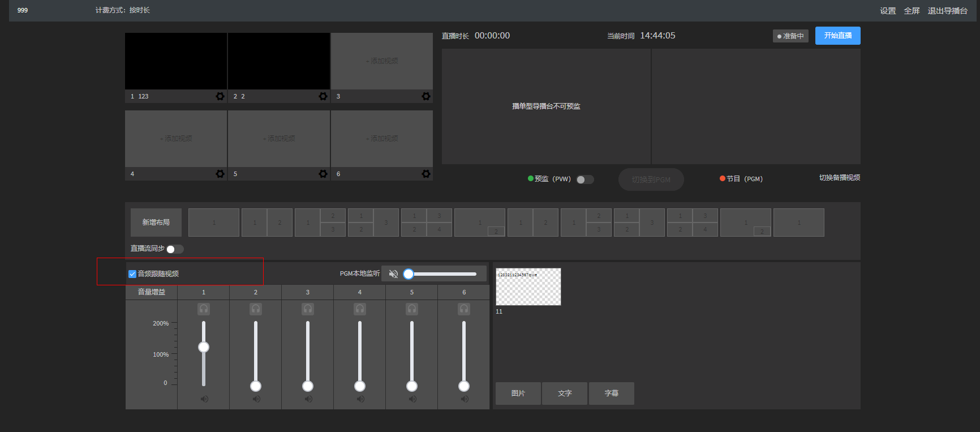The height and width of the screenshot is (432, 980).
Task: Open settings gear for video source 1
Action: 220,96
